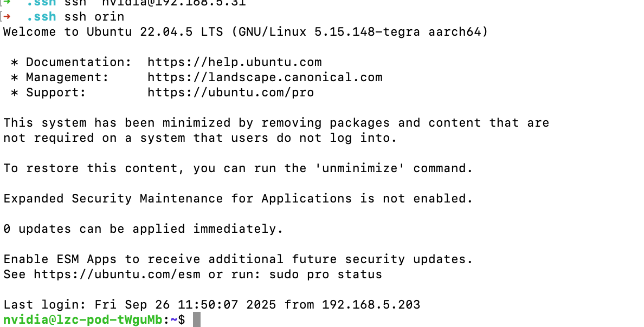Click the asterisk bullet beside Management
This screenshot has width=644, height=327.
[15, 78]
